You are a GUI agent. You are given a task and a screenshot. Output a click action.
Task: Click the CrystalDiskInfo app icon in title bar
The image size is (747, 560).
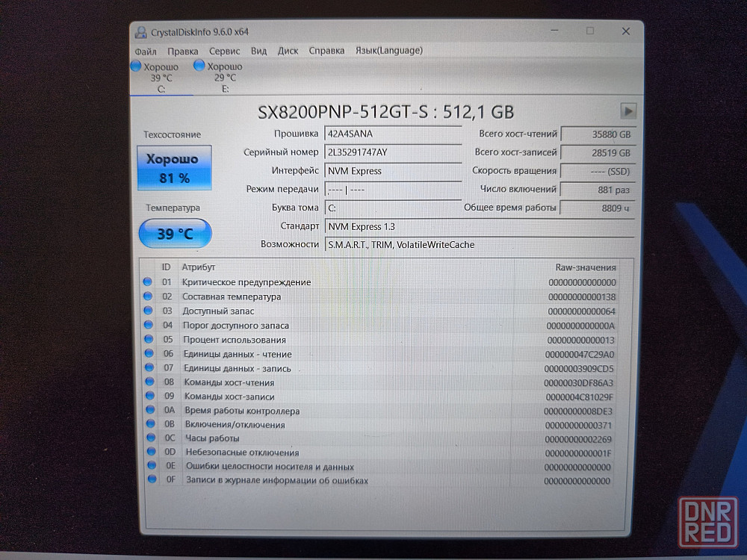pos(140,32)
